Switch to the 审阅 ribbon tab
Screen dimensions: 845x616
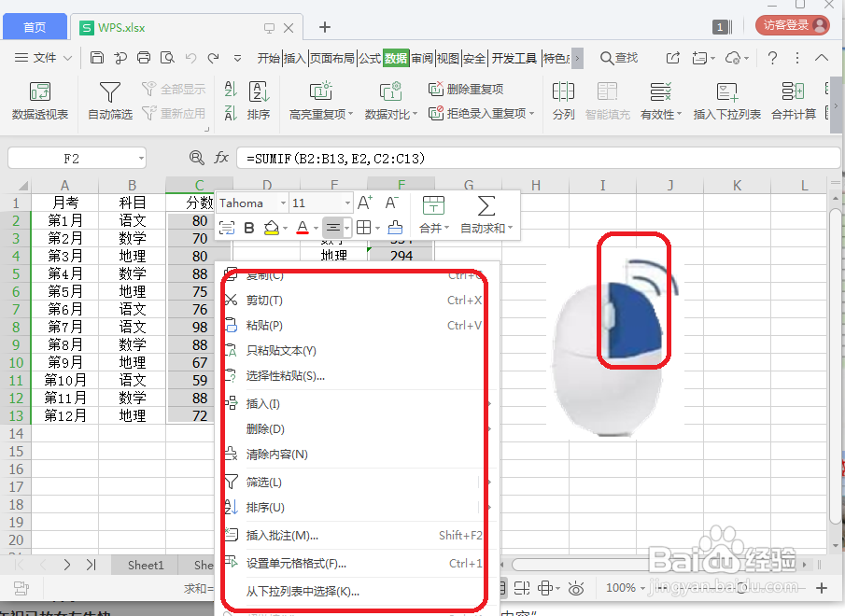422,58
